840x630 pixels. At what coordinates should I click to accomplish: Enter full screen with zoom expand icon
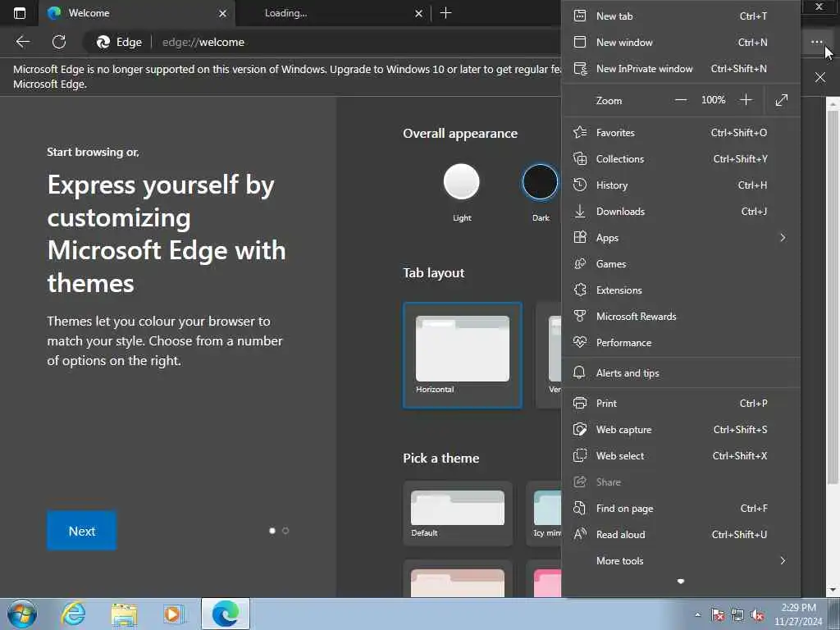782,99
